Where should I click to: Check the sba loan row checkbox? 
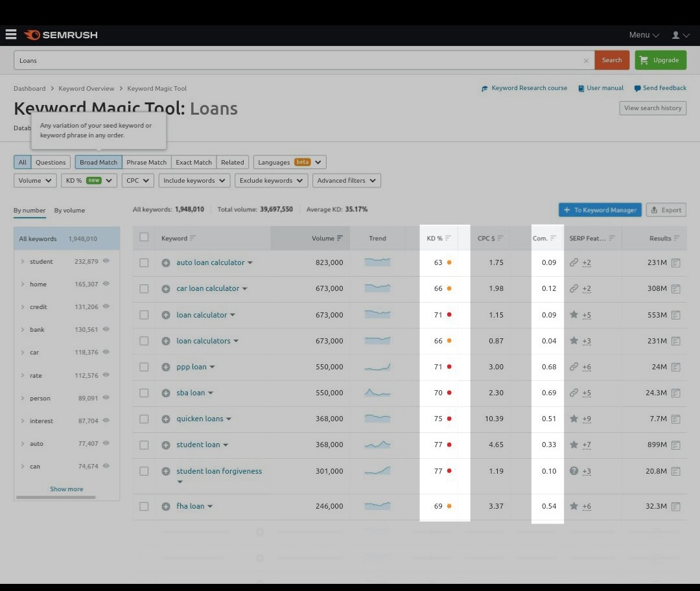point(144,393)
